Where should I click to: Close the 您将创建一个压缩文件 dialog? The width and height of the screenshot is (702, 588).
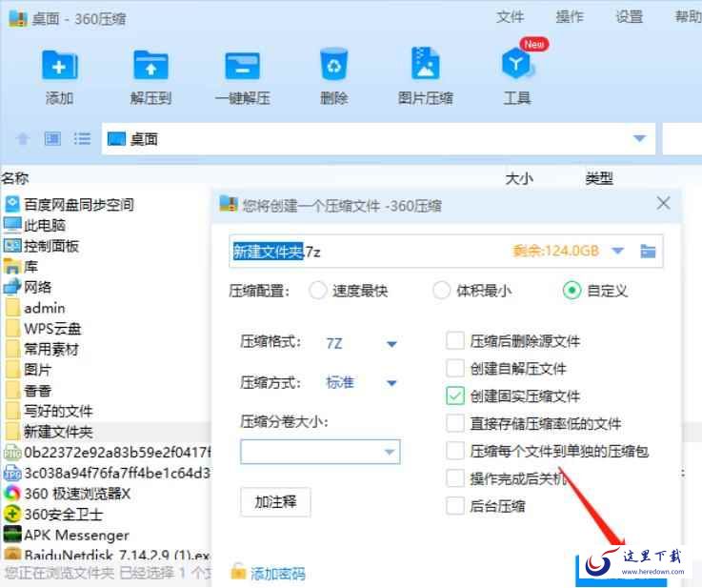(x=663, y=203)
